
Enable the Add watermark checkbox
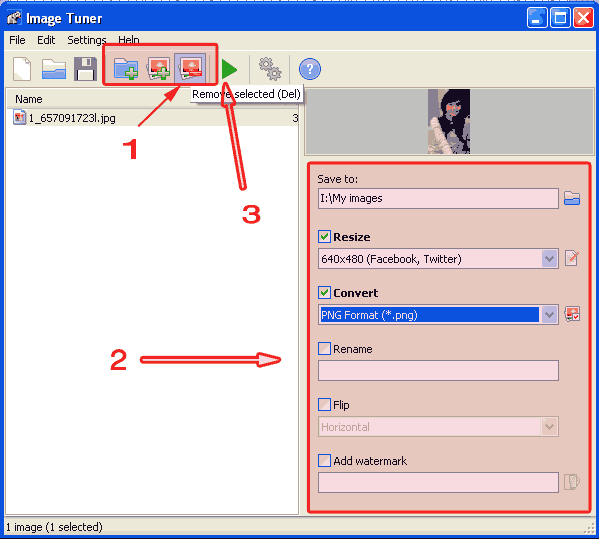324,461
